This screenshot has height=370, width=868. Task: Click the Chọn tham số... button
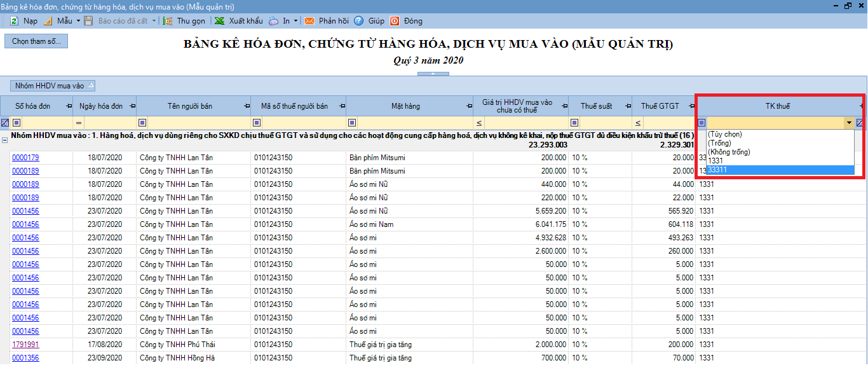36,41
